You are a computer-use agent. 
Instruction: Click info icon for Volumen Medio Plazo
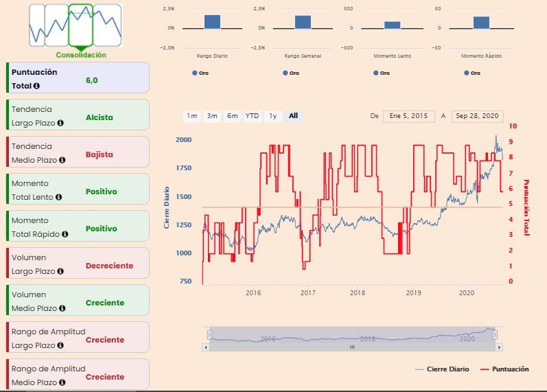tap(62, 308)
